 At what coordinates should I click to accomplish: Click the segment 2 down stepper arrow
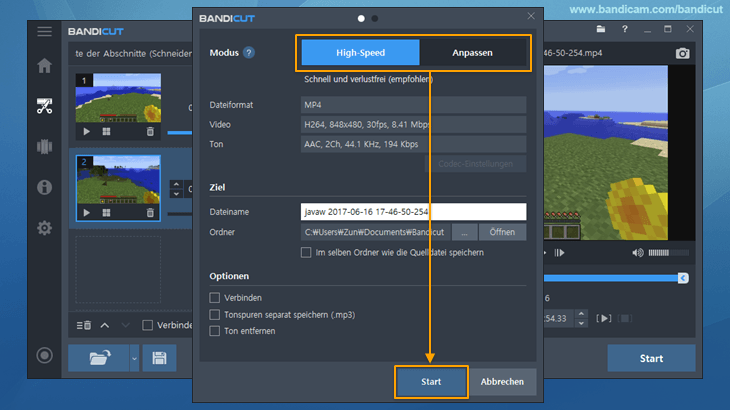[176, 194]
